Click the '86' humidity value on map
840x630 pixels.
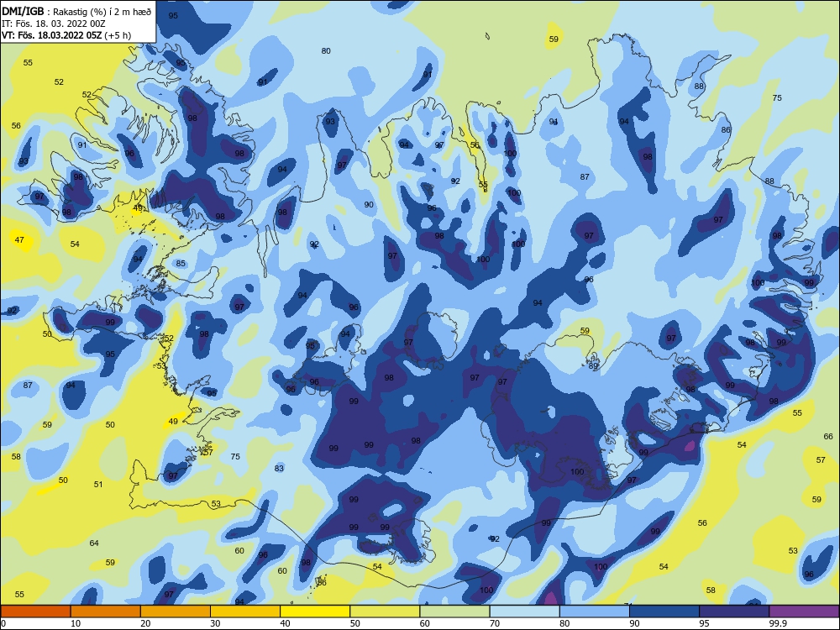(x=726, y=129)
